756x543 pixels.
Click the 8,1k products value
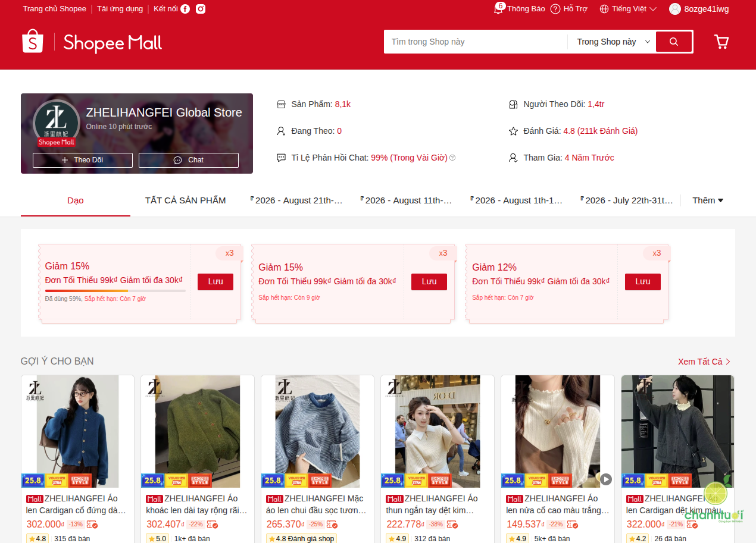pos(343,104)
